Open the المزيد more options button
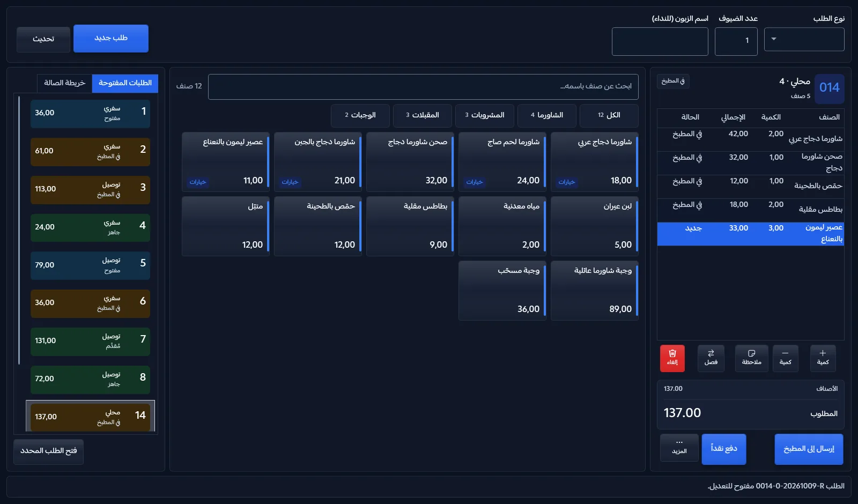Screen dimensions: 858x504 pos(679,448)
